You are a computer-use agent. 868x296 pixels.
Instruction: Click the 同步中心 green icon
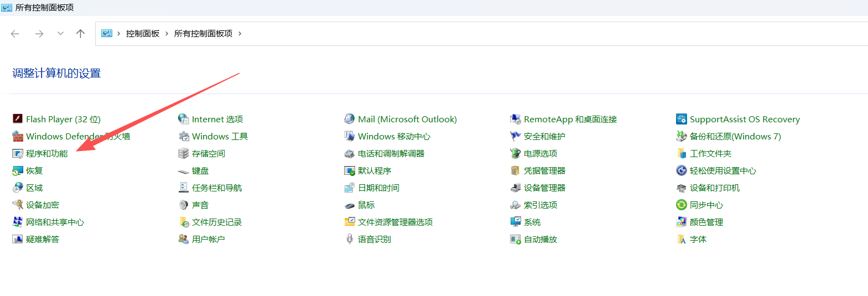682,205
